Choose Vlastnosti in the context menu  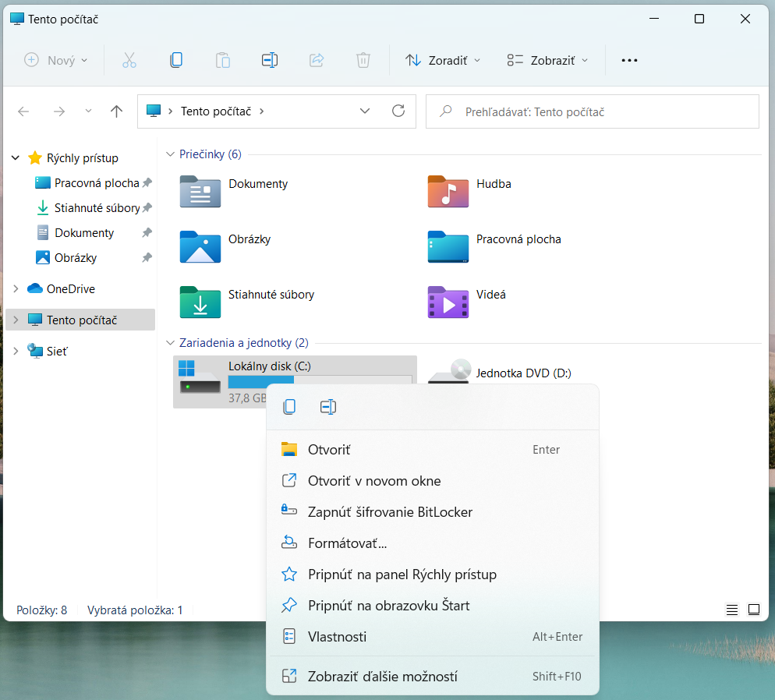click(x=337, y=637)
